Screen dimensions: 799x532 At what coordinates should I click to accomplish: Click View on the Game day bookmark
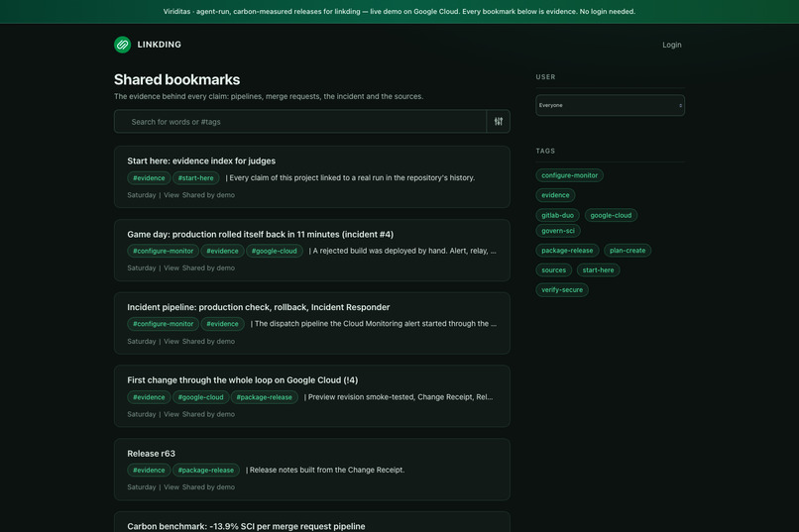[171, 267]
